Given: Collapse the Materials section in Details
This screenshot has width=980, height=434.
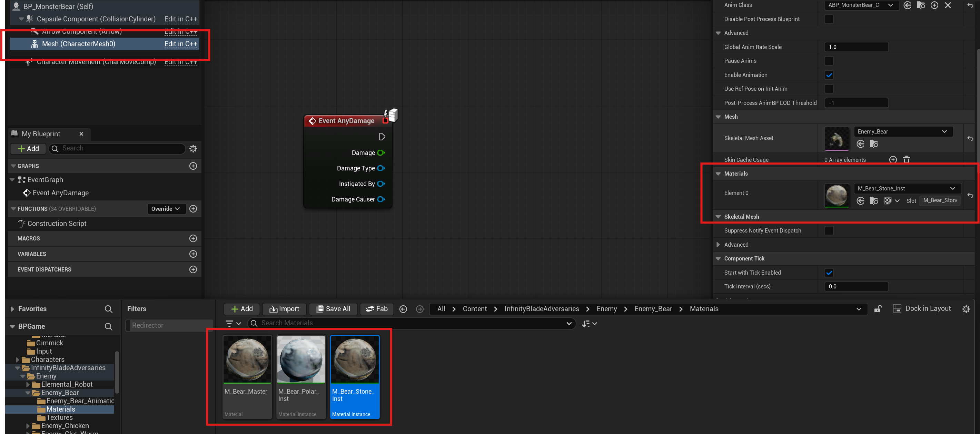Looking at the screenshot, I should [x=718, y=174].
